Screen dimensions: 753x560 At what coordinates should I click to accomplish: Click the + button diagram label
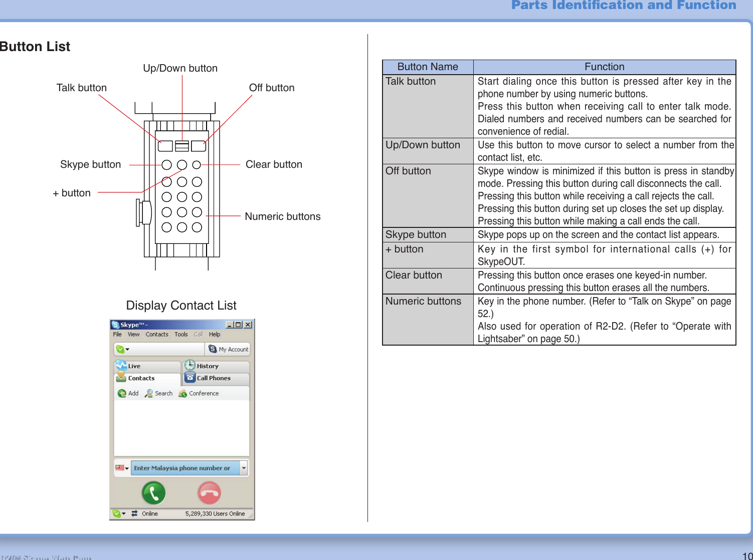point(72,193)
